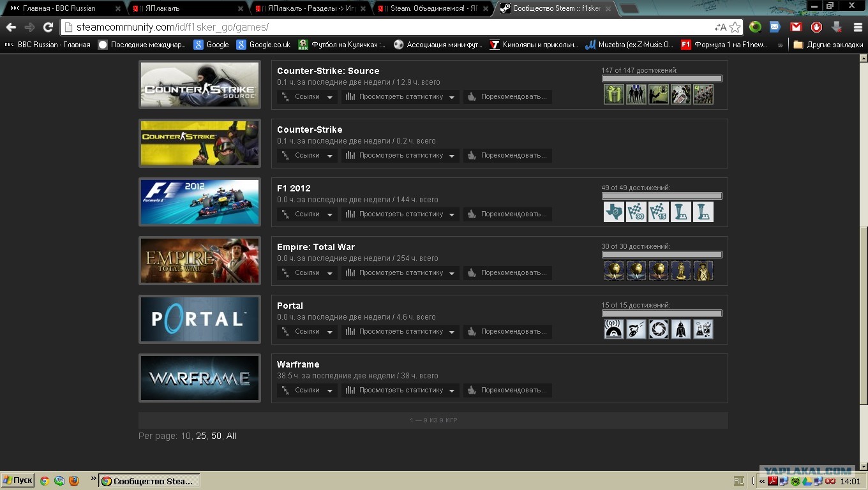Open the Пуск start menu
This screenshot has height=490, width=868.
[18, 481]
